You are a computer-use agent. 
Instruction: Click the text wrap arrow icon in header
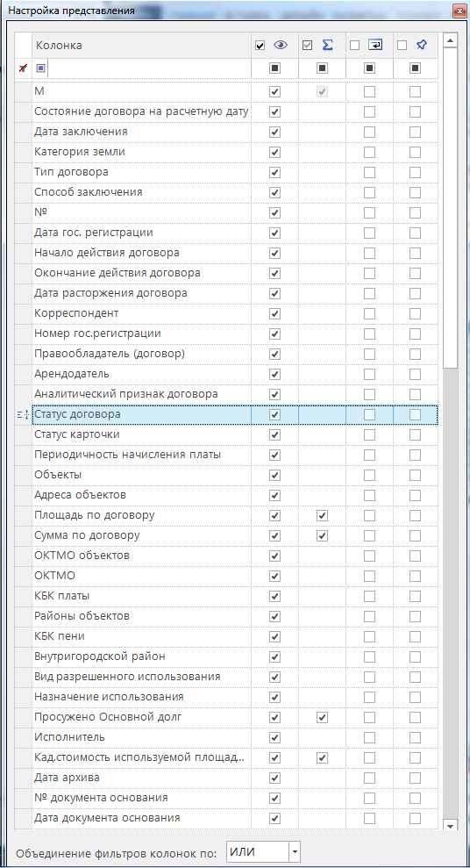(375, 46)
